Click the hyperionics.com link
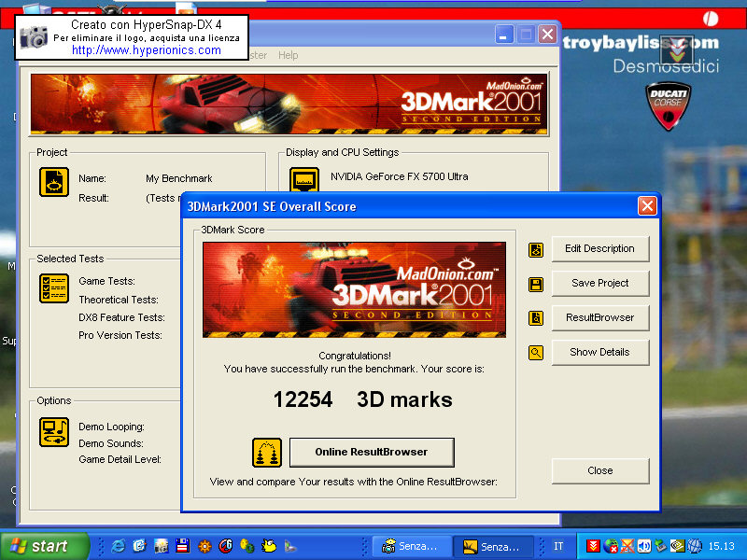Viewport: 747px width, 560px height. (x=147, y=50)
